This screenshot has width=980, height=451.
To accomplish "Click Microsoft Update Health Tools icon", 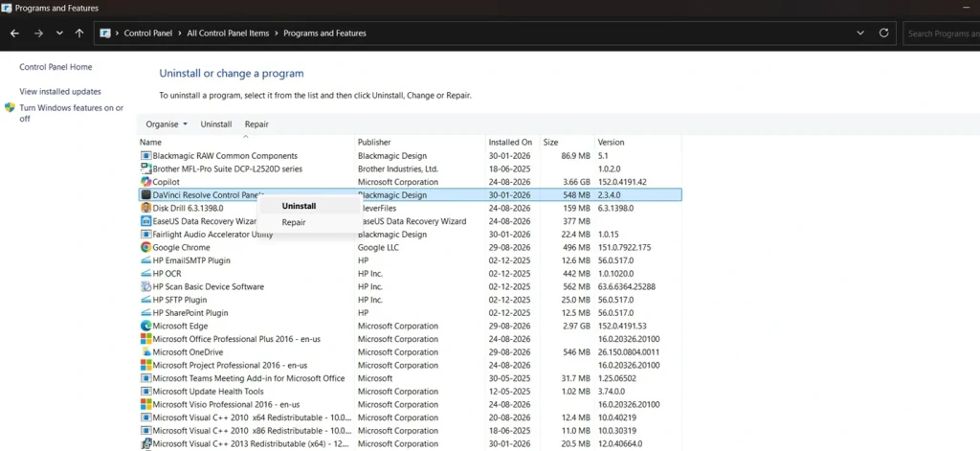I will click(145, 392).
